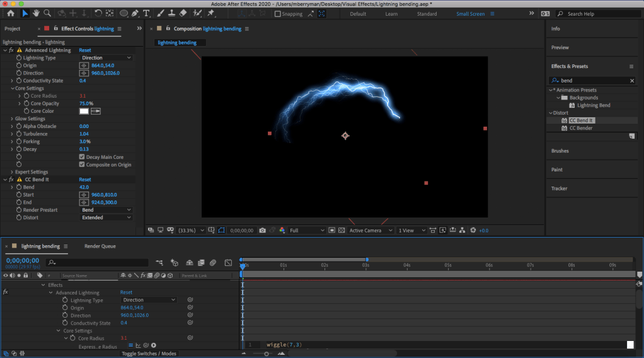
Task: Uncheck Decay Main Core
Action: click(82, 157)
